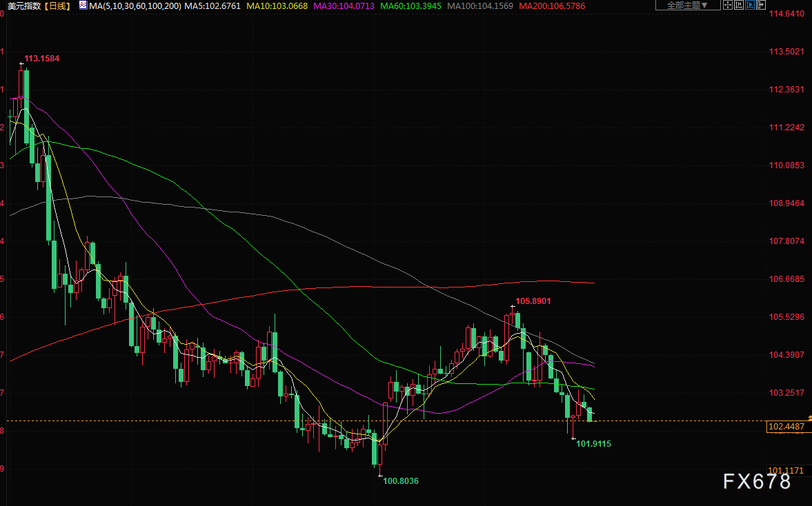Click the 111.2242 price axis label
Screen dimensions: 812x506
[x=786, y=128]
